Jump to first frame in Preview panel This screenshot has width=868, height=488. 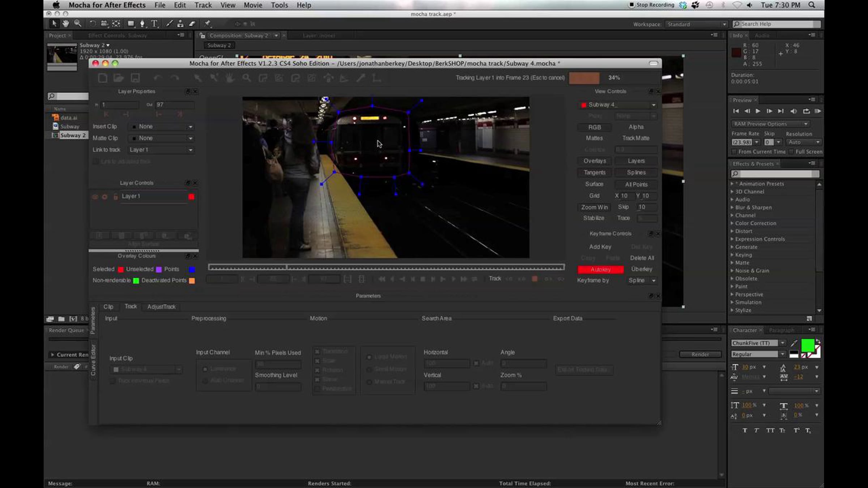click(x=736, y=111)
